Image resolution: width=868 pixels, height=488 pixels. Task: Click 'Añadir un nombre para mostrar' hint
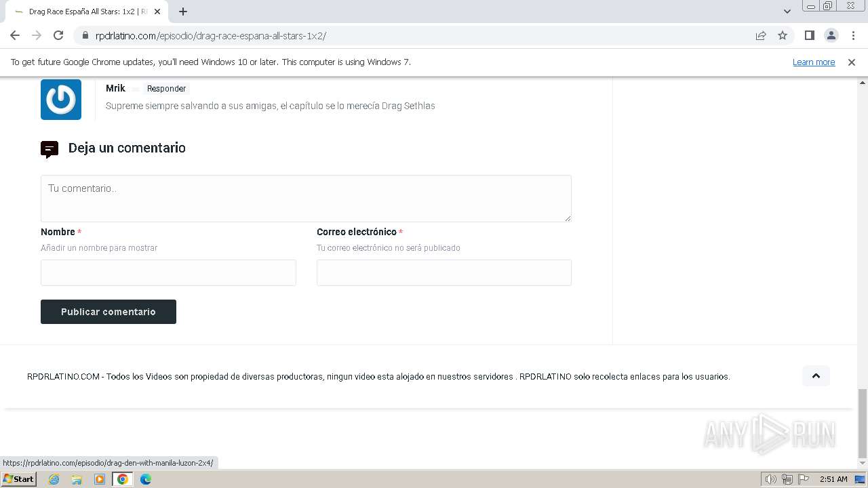99,248
